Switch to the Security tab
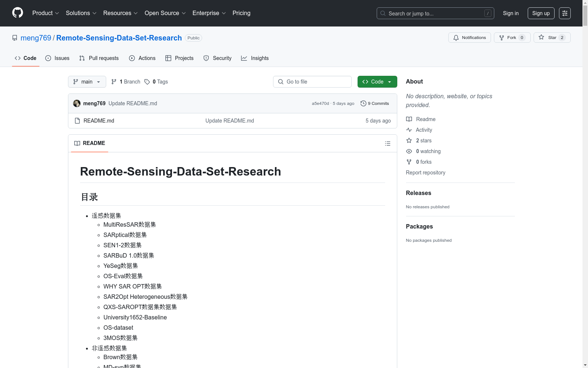 218,58
